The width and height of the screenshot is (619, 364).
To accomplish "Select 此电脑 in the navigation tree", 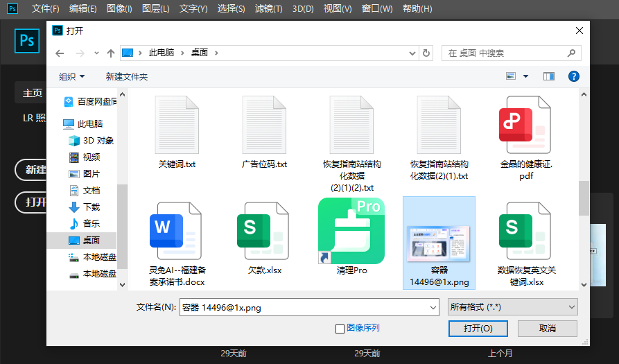I will tap(83, 124).
